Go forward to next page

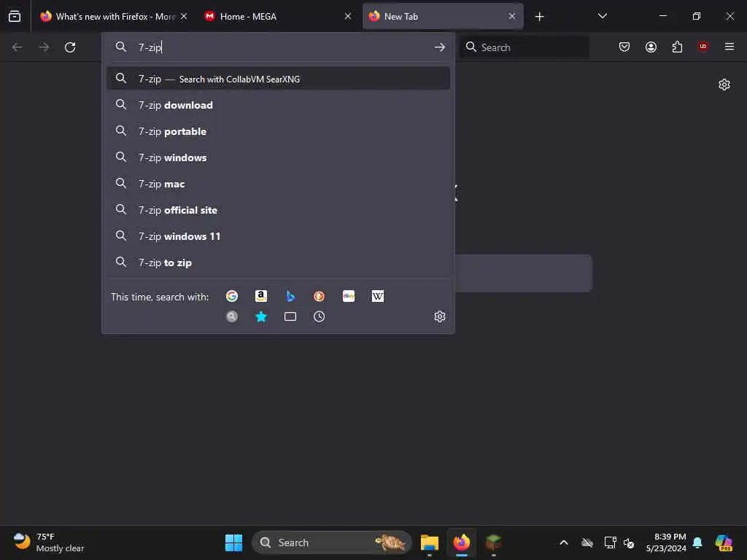44,47
